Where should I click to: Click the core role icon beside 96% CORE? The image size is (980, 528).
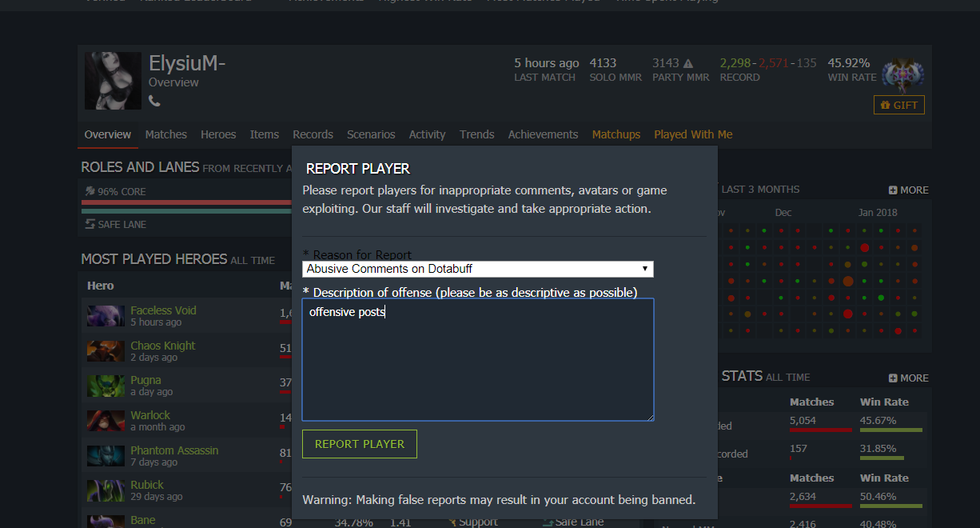90,191
